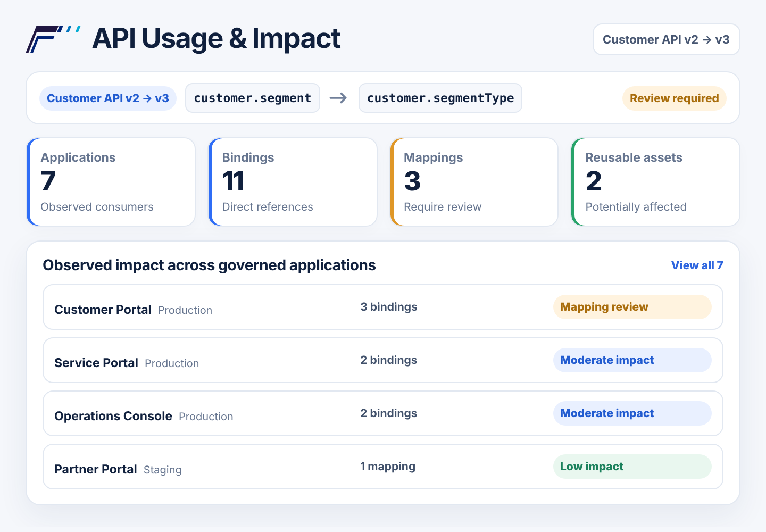Open the Customer API v2 → v3 selector at top right
The height and width of the screenshot is (532, 766).
pyautogui.click(x=666, y=39)
